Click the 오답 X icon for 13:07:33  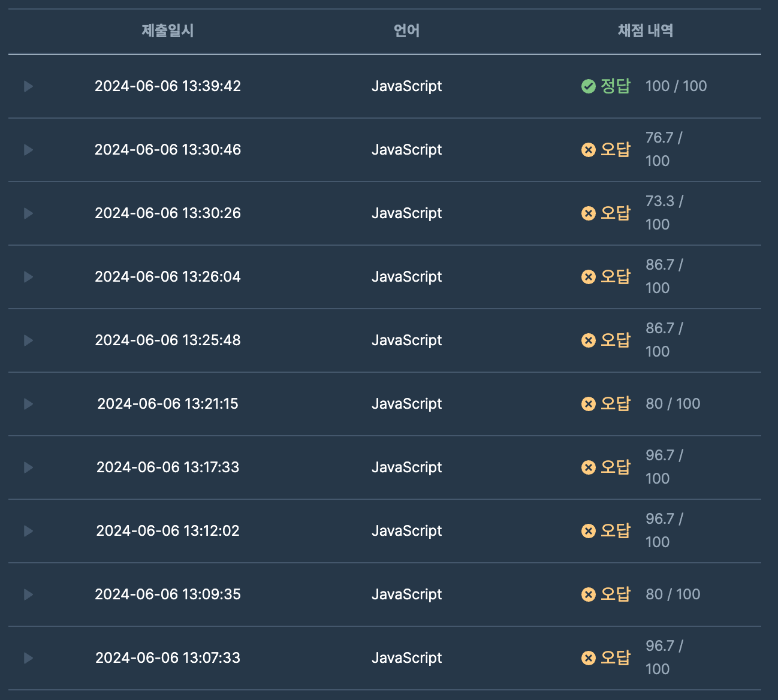(x=589, y=658)
